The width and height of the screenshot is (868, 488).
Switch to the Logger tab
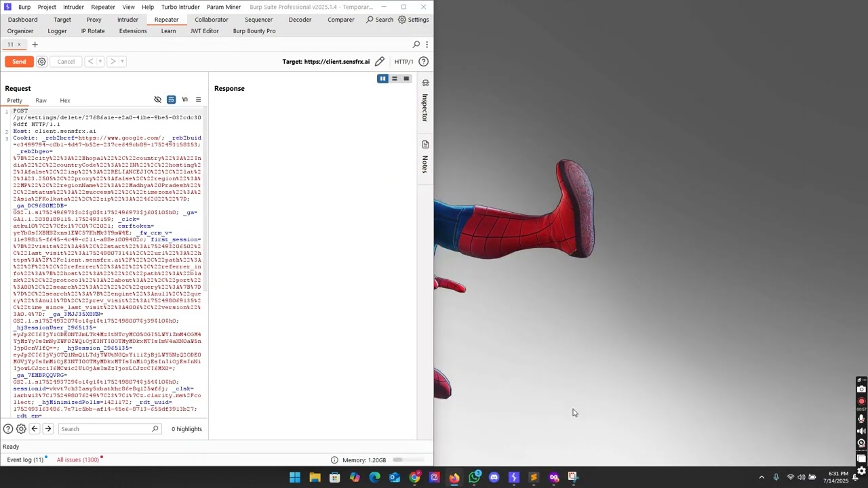coord(57,31)
